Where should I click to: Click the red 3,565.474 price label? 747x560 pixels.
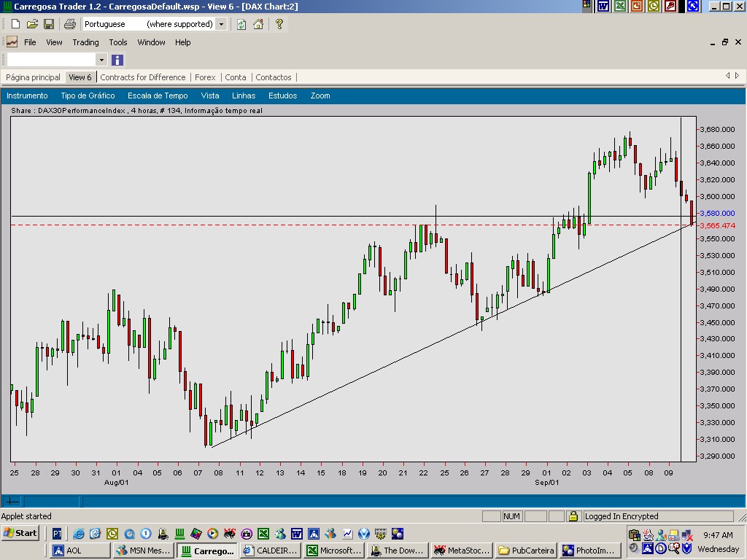(718, 226)
